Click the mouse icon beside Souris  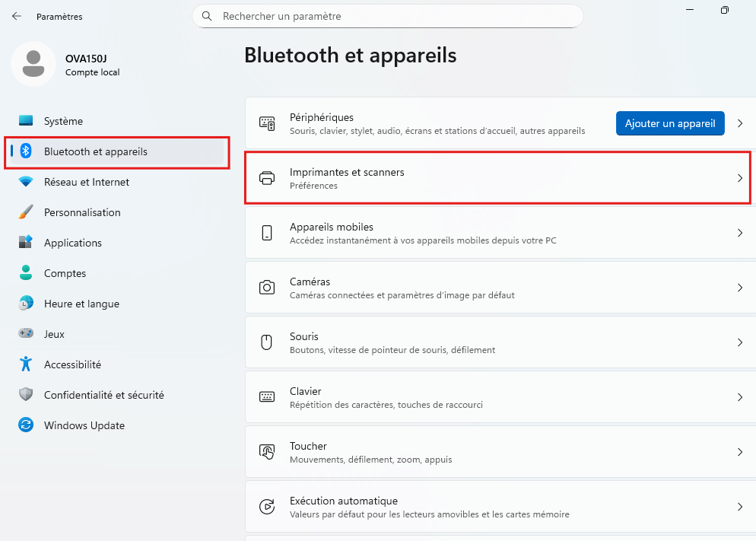click(267, 342)
